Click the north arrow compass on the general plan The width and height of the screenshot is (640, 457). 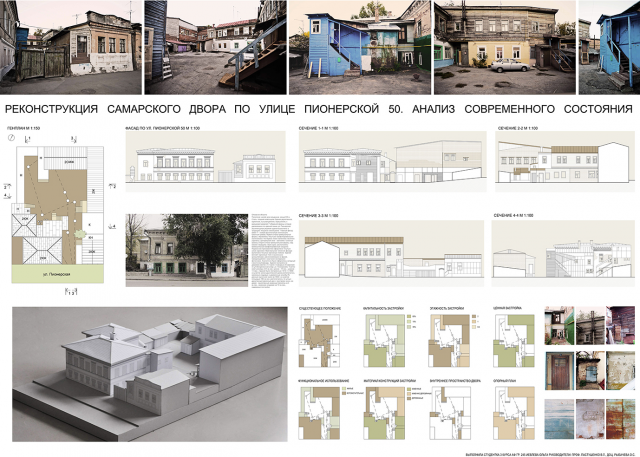point(11,138)
